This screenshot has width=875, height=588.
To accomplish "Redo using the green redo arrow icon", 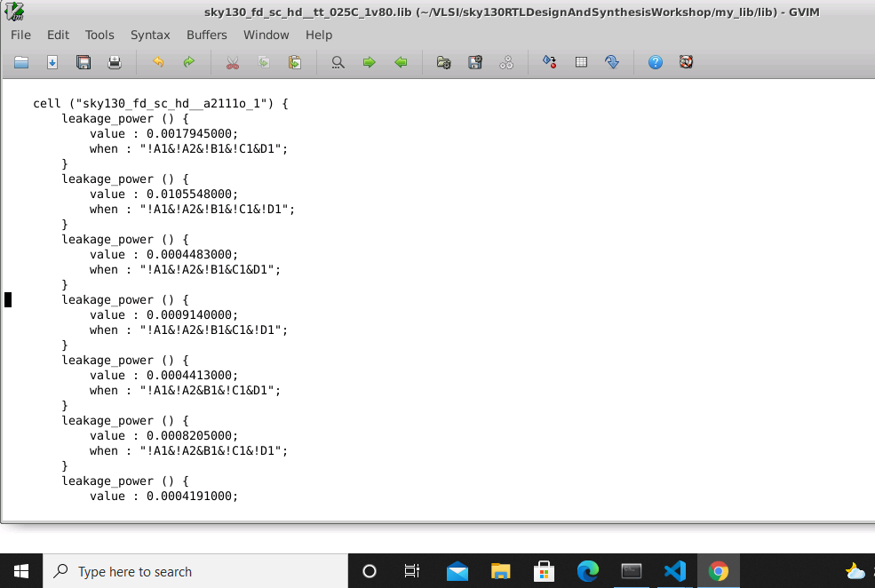I will tap(189, 62).
